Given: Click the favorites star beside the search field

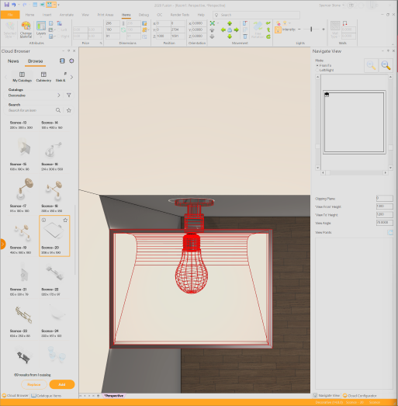Looking at the screenshot, I should [x=69, y=110].
